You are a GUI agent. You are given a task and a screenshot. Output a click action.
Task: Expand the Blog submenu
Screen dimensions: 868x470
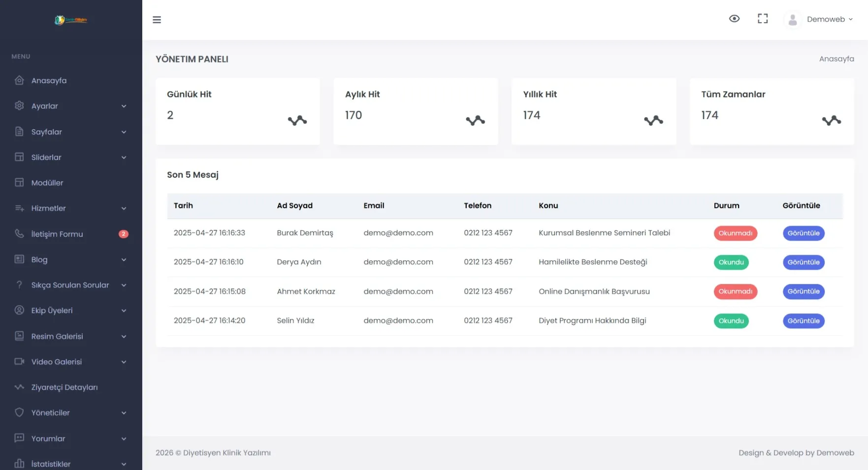124,260
